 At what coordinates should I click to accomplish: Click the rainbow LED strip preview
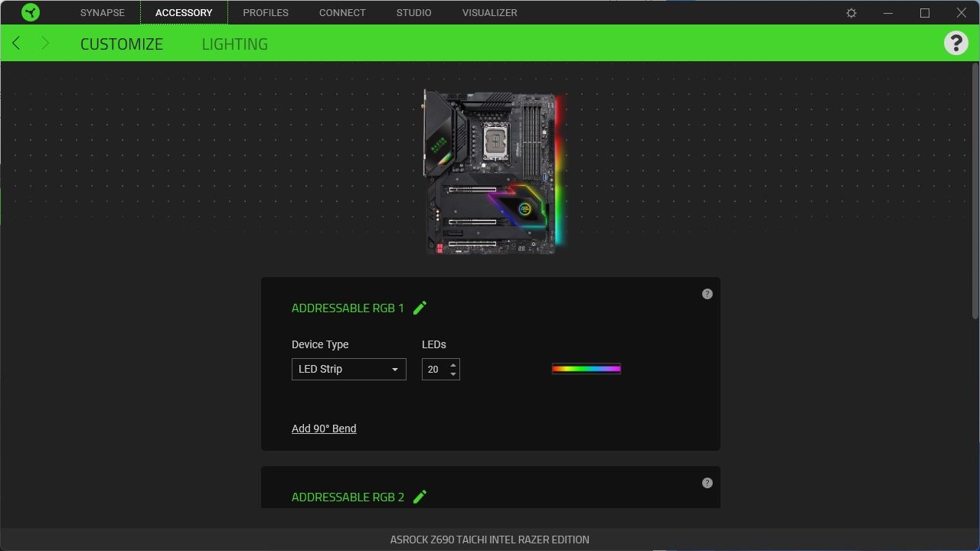[586, 369]
